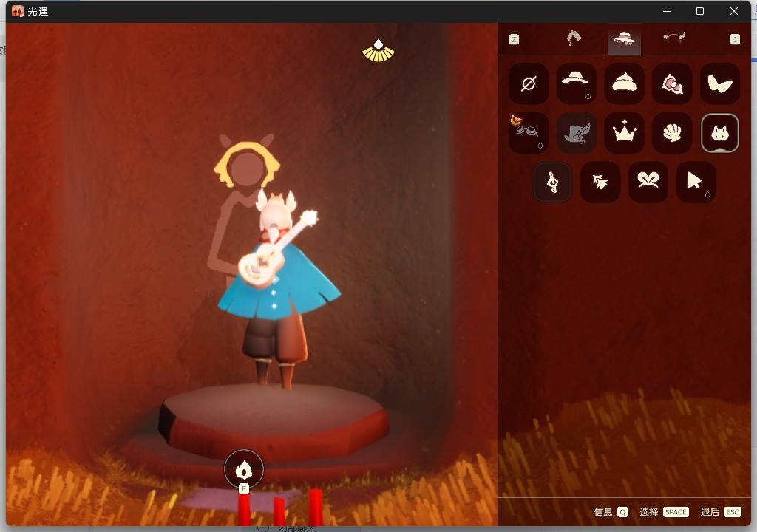This screenshot has height=532, width=757.
Task: Click 退后 back button with ESC key
Action: tap(720, 512)
